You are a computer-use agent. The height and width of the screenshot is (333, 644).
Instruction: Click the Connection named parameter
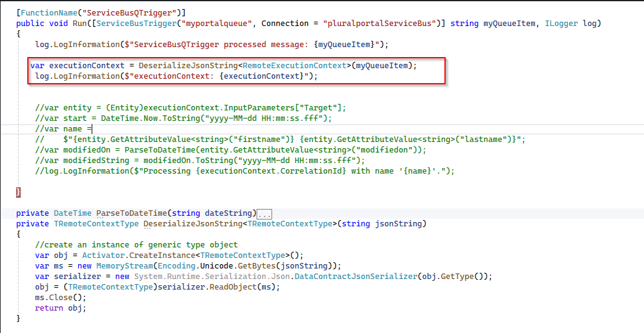[285, 24]
